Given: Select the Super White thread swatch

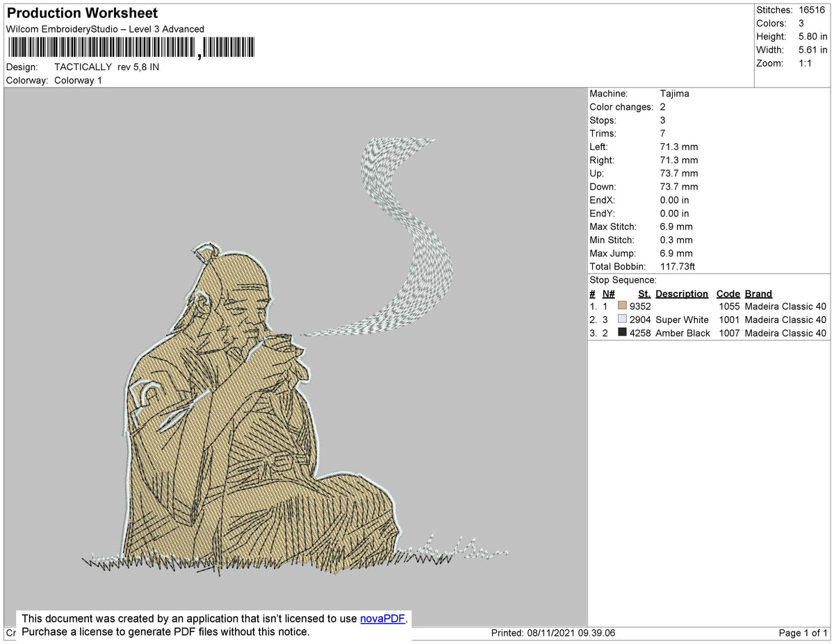Looking at the screenshot, I should click(x=622, y=320).
